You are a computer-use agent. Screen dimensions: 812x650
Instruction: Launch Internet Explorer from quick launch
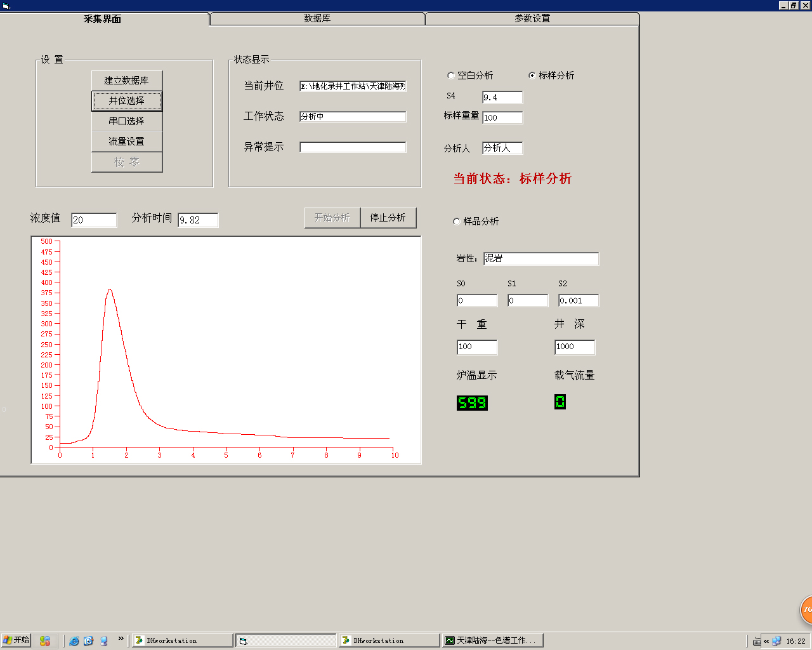click(74, 641)
